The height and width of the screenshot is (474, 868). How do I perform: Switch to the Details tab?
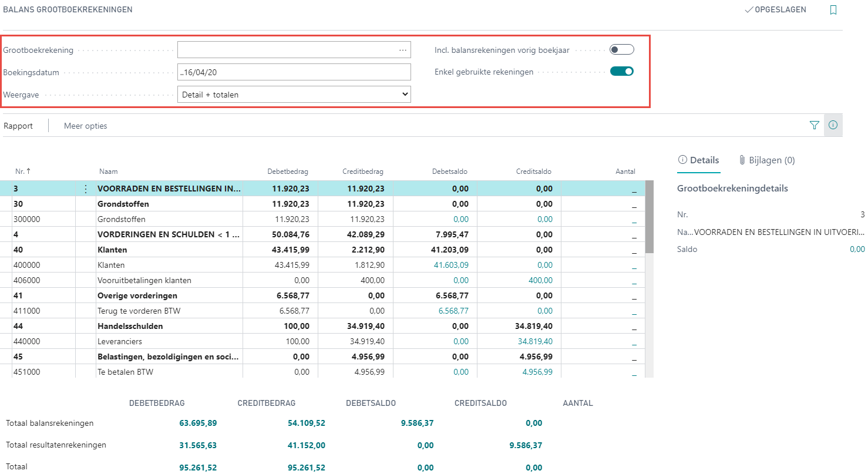click(x=698, y=160)
